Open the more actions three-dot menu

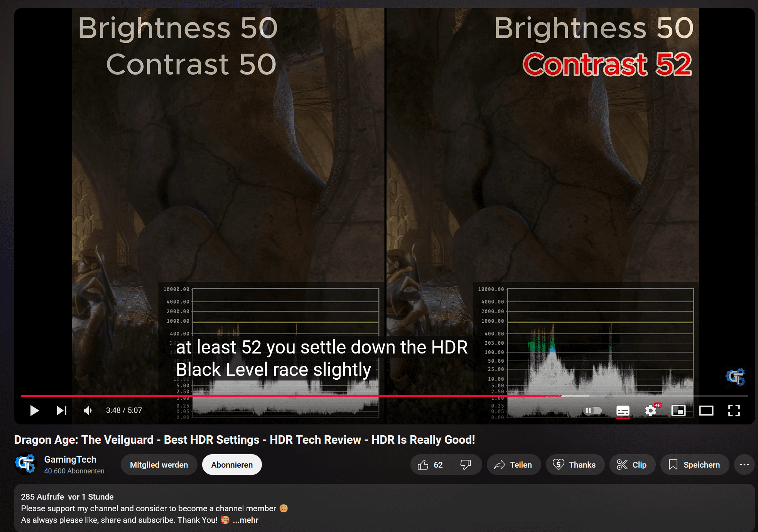(744, 465)
